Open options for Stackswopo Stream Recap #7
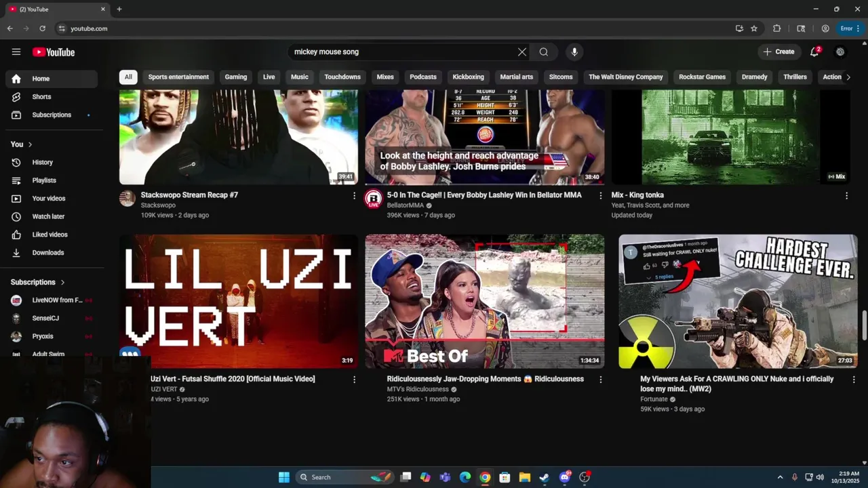This screenshot has height=488, width=868. [x=354, y=195]
